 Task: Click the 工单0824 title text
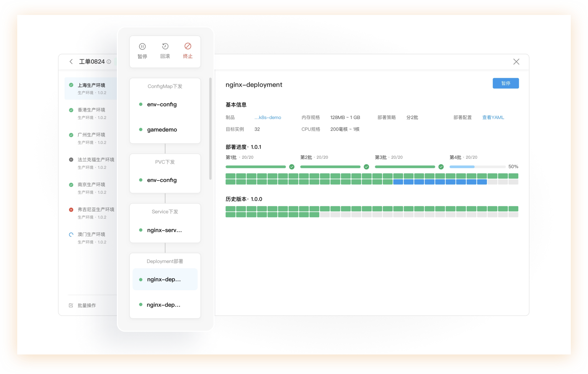coord(91,62)
